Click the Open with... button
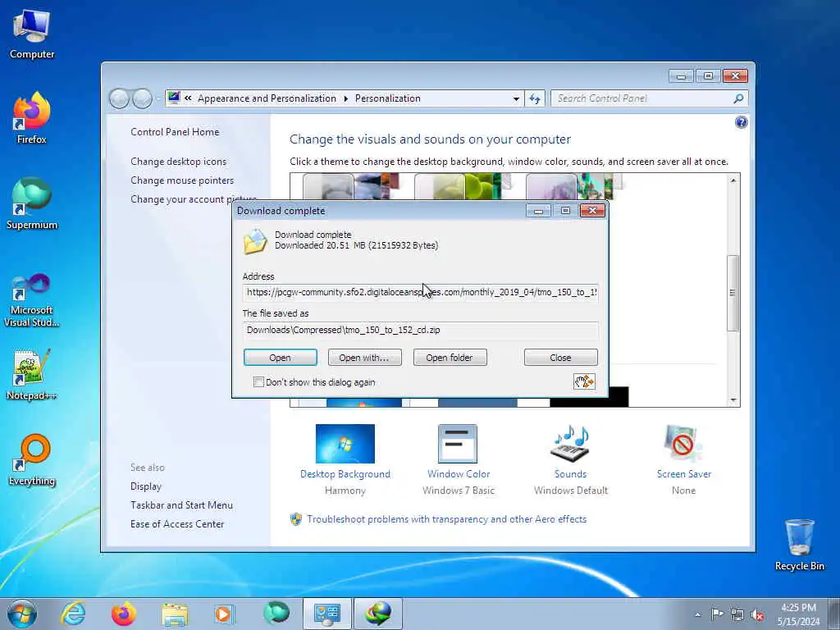840x630 pixels. point(364,358)
